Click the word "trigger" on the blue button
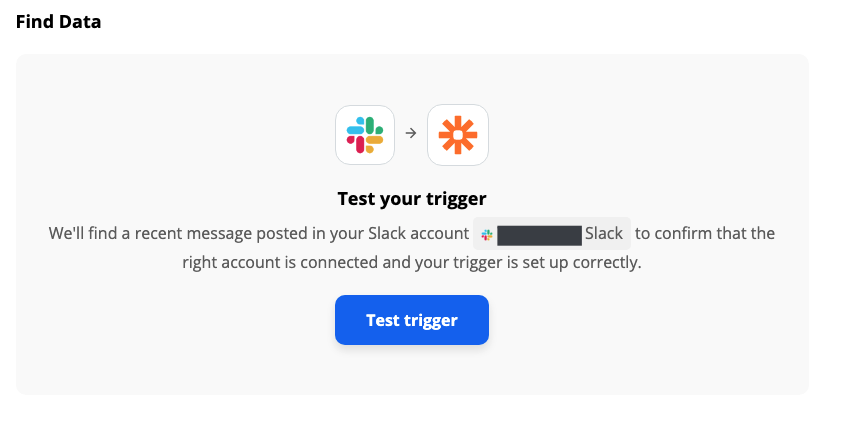Screen dimensions: 843x427 click(x=431, y=321)
